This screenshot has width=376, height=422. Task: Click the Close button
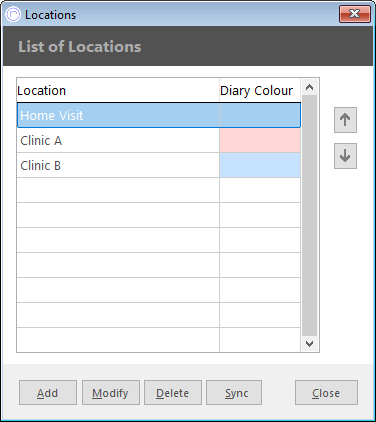[x=326, y=393]
